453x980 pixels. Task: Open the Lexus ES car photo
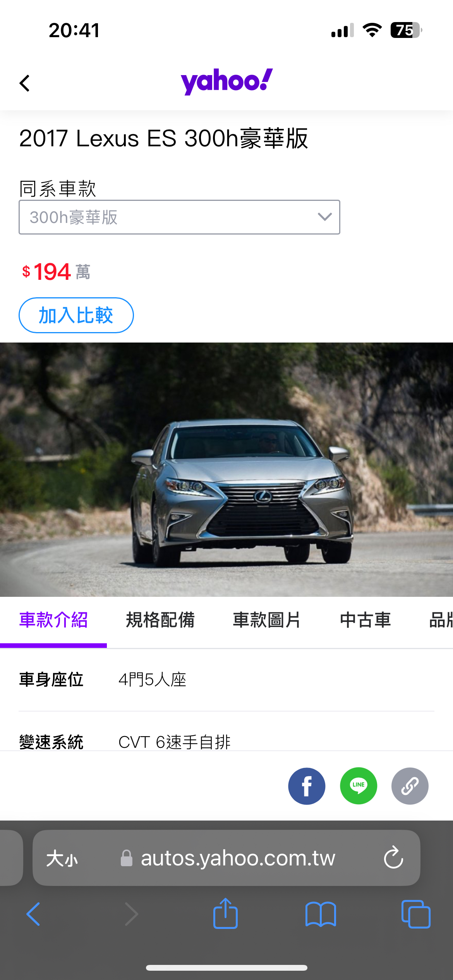tap(226, 469)
